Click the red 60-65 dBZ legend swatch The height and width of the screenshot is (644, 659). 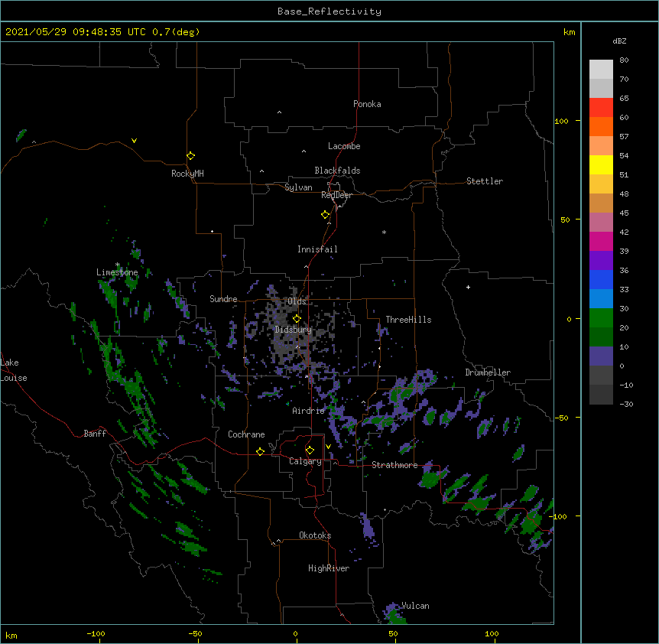click(601, 107)
